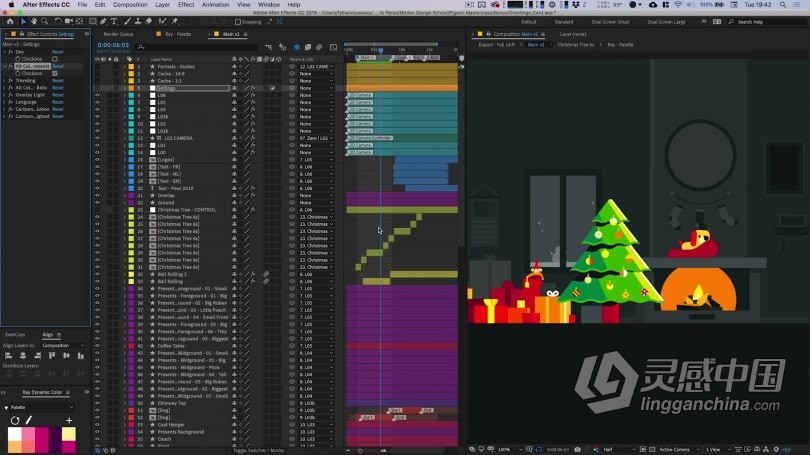Open the Composition menu
The width and height of the screenshot is (810, 455).
coord(130,5)
